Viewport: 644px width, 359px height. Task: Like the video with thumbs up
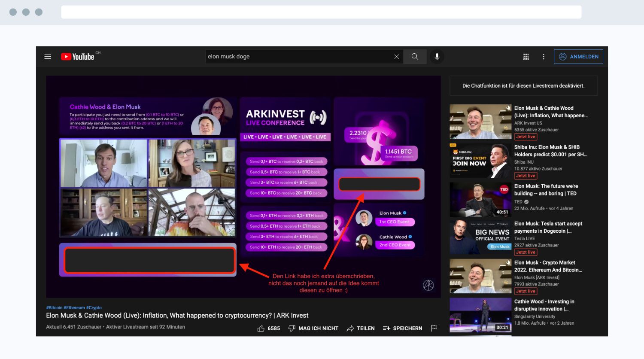click(x=269, y=329)
